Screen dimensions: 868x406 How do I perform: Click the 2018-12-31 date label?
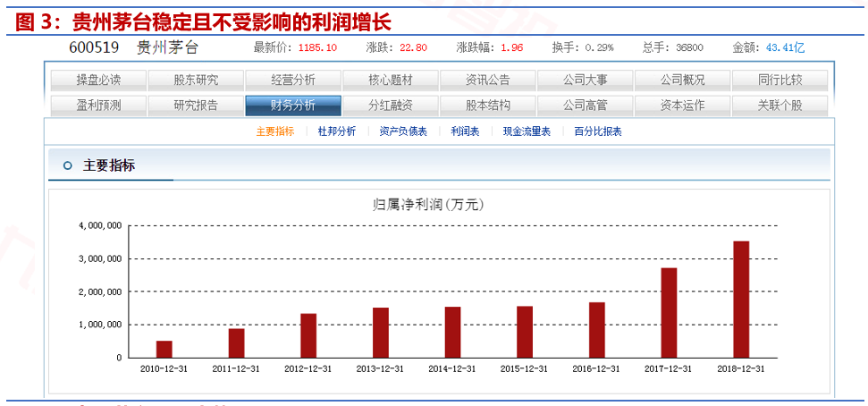pos(741,369)
